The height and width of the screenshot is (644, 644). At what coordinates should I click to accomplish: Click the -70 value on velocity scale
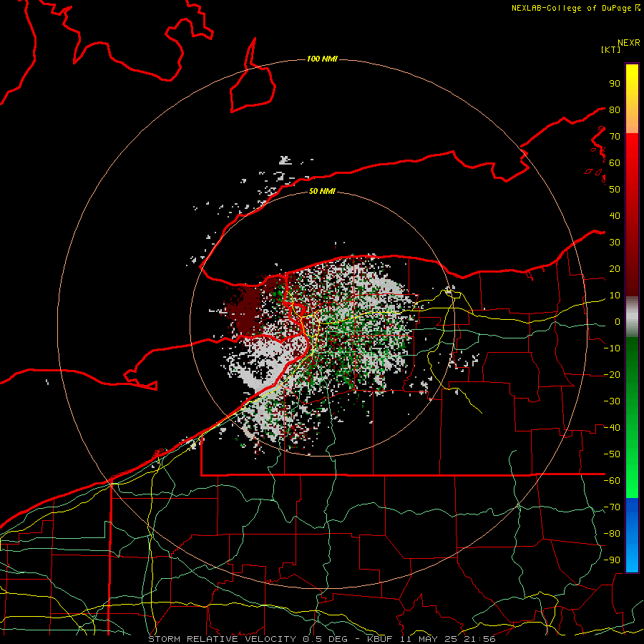point(612,507)
